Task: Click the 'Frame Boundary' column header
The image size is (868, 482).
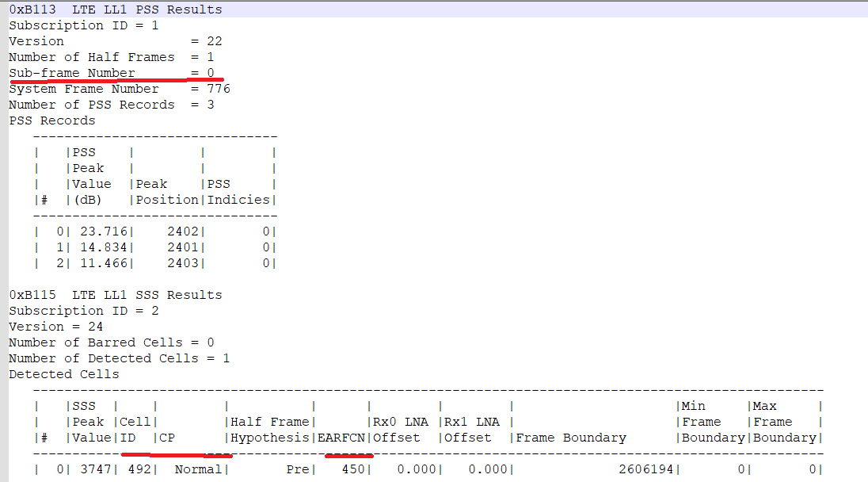Action: point(571,438)
